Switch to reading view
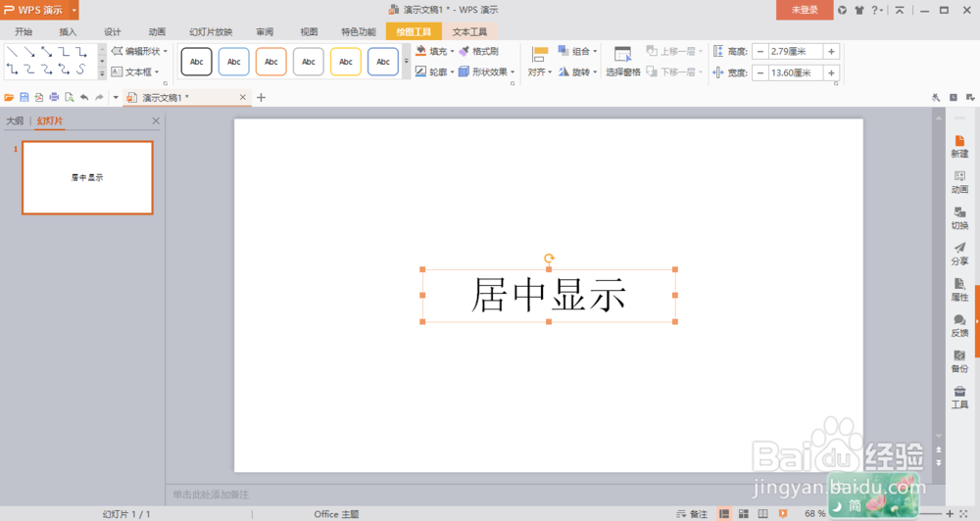This screenshot has height=521, width=980. coord(763,513)
